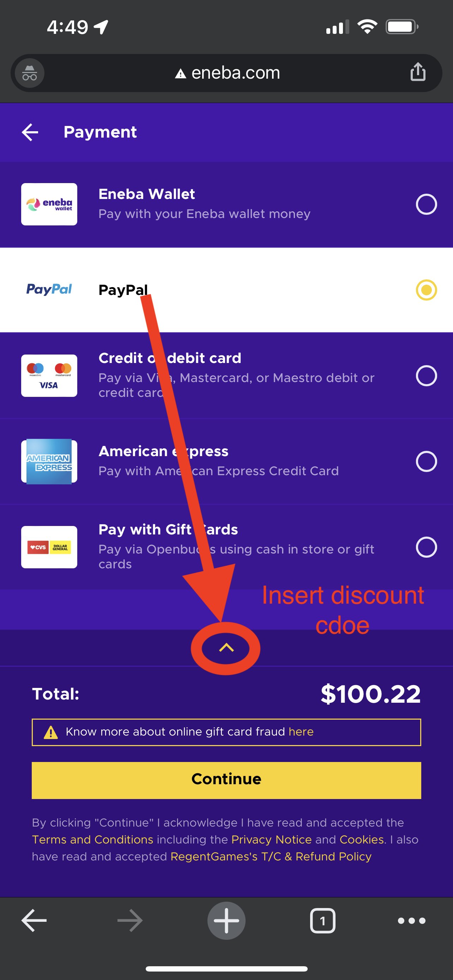Open the share sheet icon

click(x=418, y=72)
